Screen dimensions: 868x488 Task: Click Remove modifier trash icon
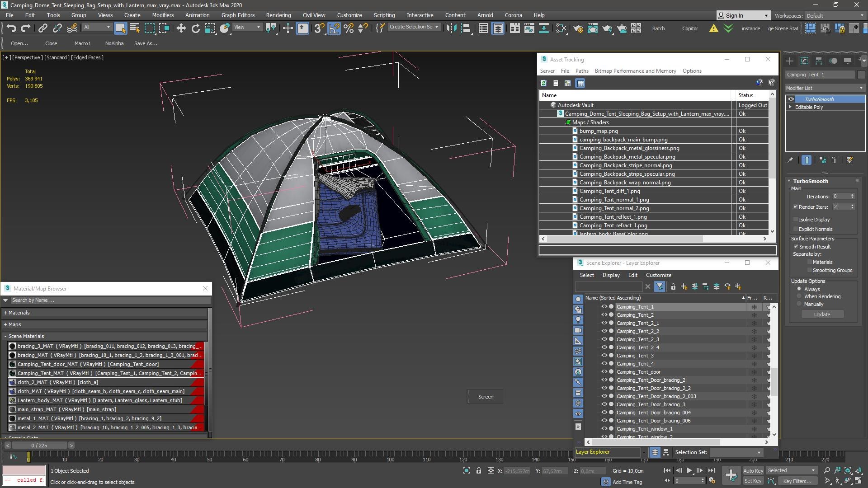point(834,160)
